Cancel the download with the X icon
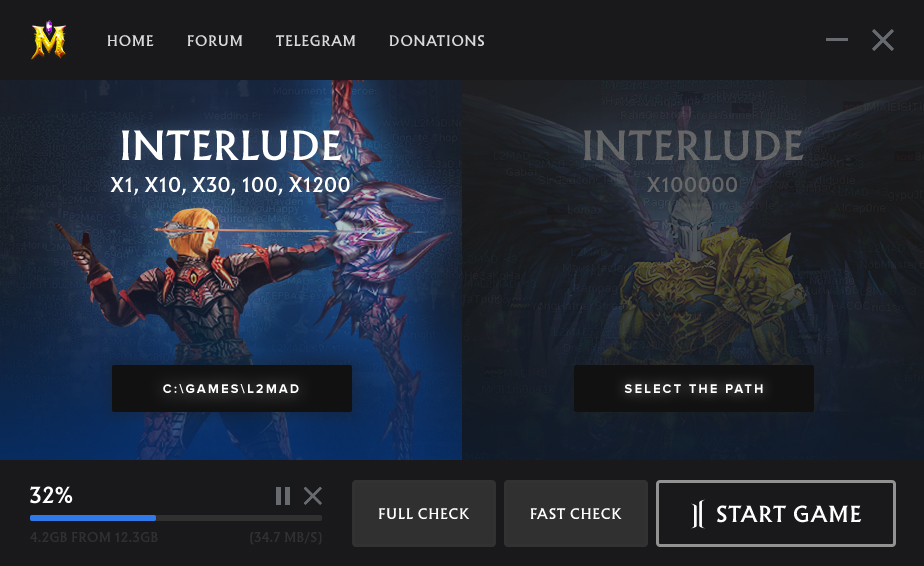The width and height of the screenshot is (924, 566). pos(313,496)
